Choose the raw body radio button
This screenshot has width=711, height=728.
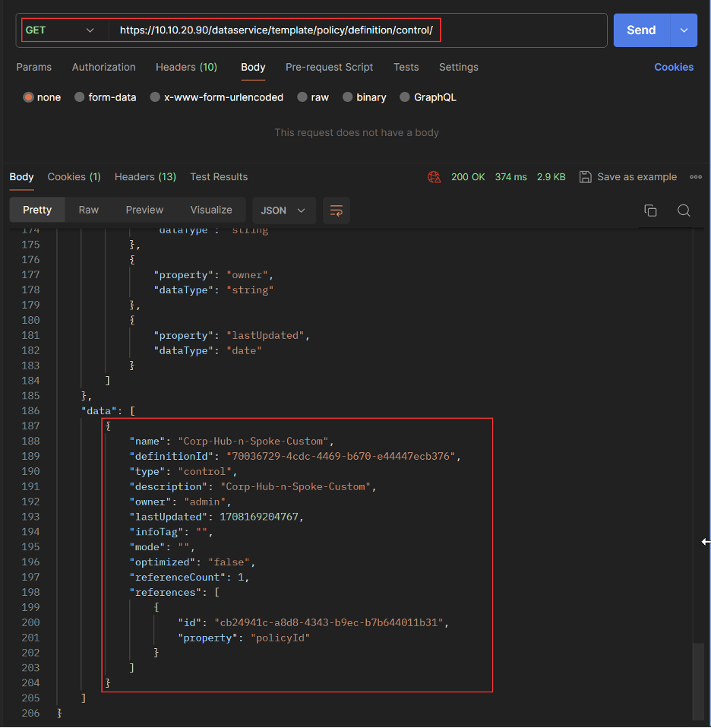tap(302, 97)
